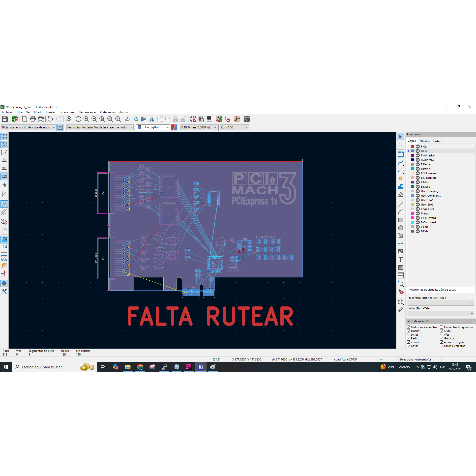This screenshot has width=476, height=476.
Task: Click the Save board icon
Action: [x=5, y=119]
